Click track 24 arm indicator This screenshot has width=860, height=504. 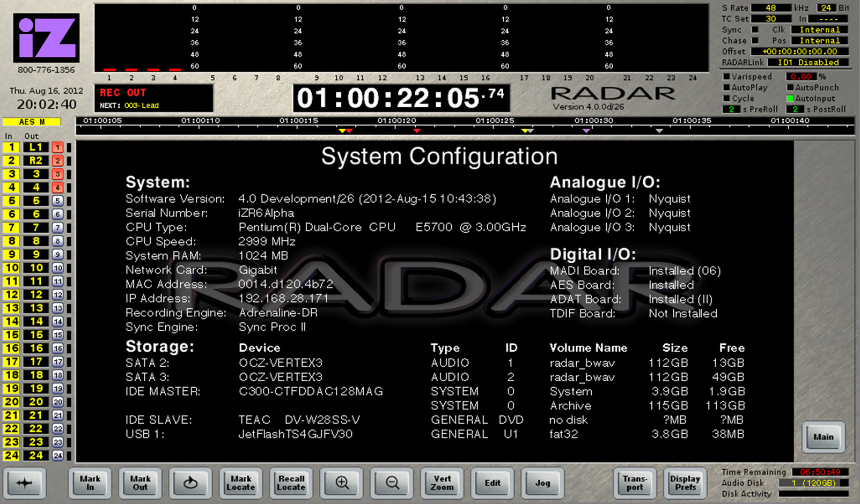coord(58,455)
